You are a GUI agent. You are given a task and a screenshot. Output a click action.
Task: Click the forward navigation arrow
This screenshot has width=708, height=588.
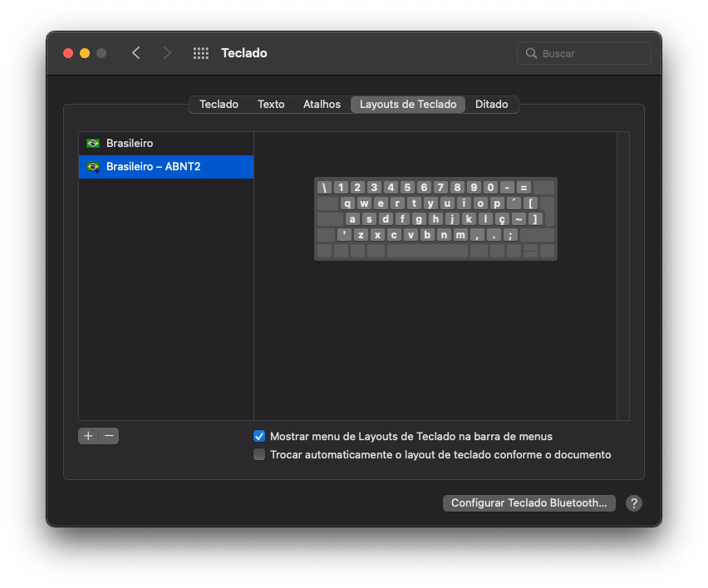point(167,53)
